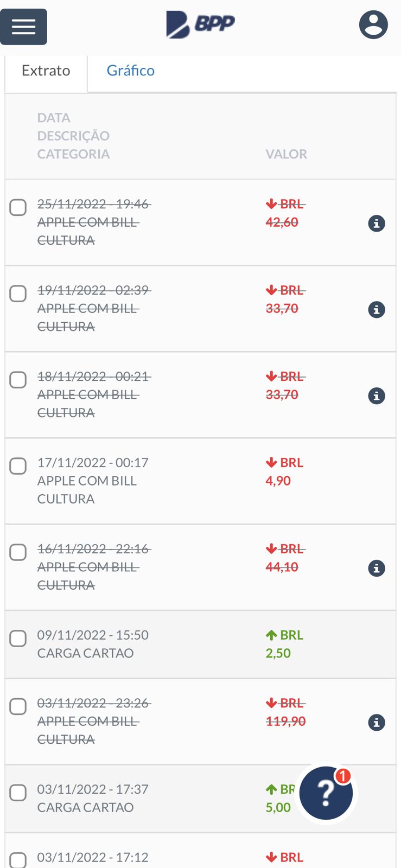Select the Extrato tab

(46, 71)
